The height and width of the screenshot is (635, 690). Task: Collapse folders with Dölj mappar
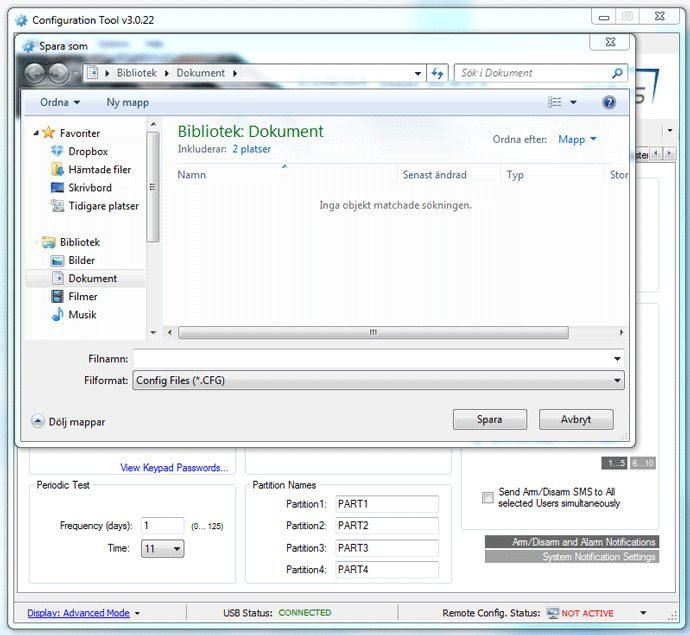68,422
